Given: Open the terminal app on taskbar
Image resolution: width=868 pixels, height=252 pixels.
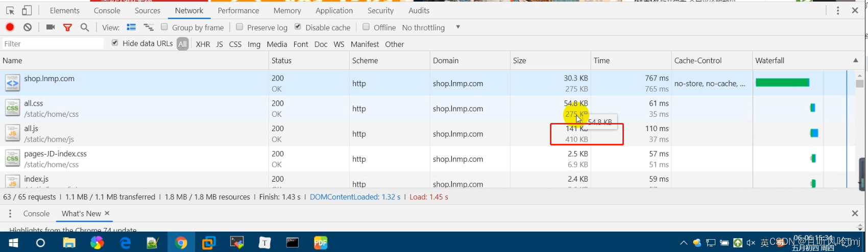Looking at the screenshot, I should click(x=292, y=243).
